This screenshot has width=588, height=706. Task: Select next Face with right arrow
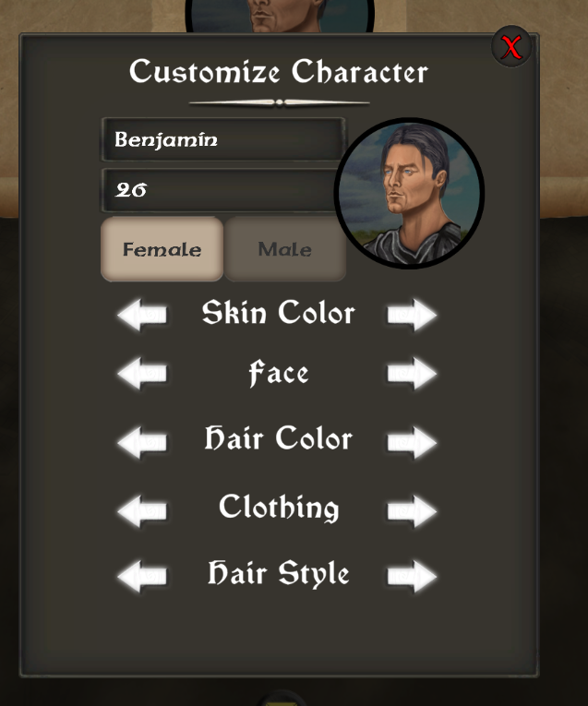[x=412, y=373]
